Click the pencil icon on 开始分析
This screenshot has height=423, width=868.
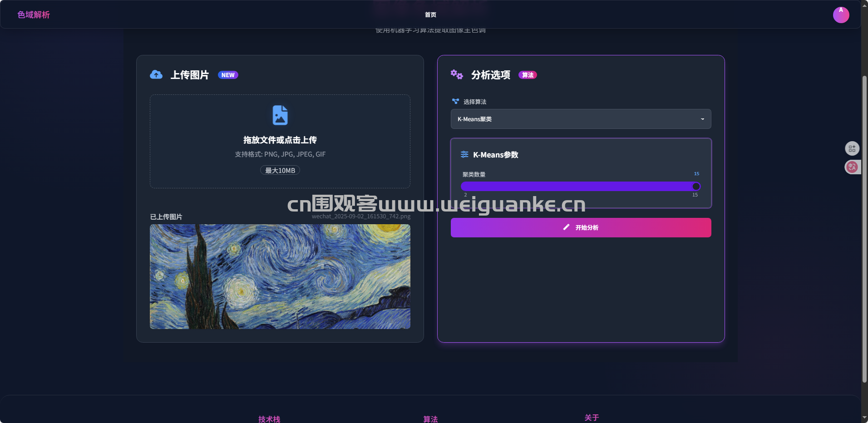click(x=566, y=227)
